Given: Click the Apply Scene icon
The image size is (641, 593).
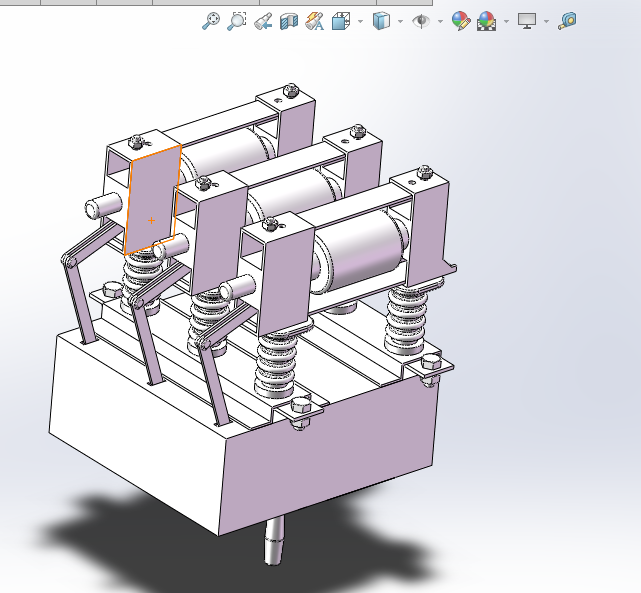Looking at the screenshot, I should point(487,20).
